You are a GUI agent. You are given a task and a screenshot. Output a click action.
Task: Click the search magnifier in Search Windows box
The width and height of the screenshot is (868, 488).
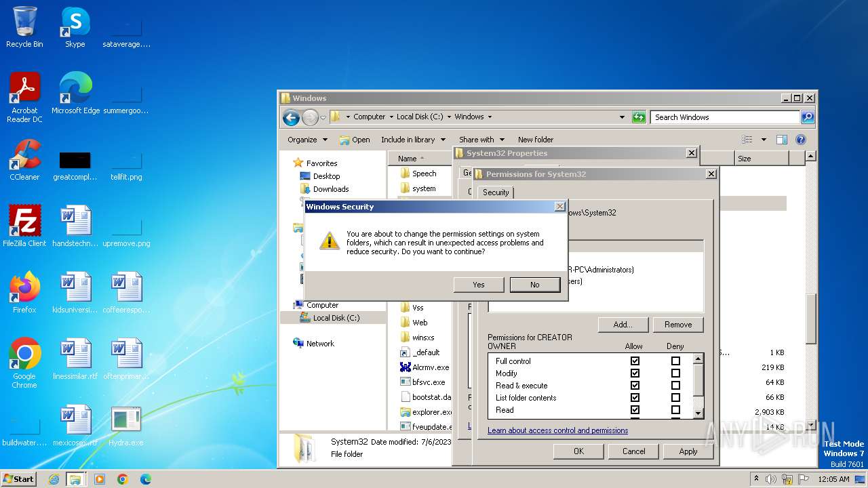coord(807,117)
